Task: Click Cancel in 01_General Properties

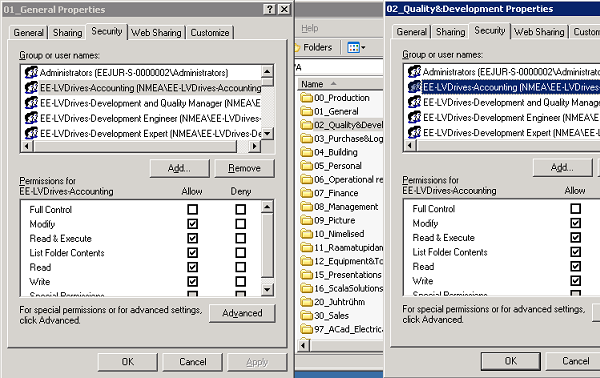Action: (x=192, y=362)
